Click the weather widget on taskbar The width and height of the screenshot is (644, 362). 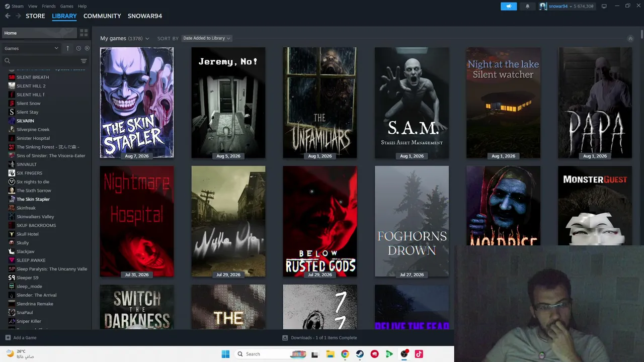(20, 354)
